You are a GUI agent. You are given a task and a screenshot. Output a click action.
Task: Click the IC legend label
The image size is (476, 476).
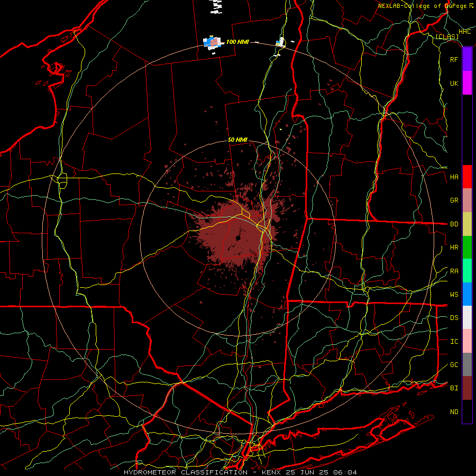click(x=454, y=342)
